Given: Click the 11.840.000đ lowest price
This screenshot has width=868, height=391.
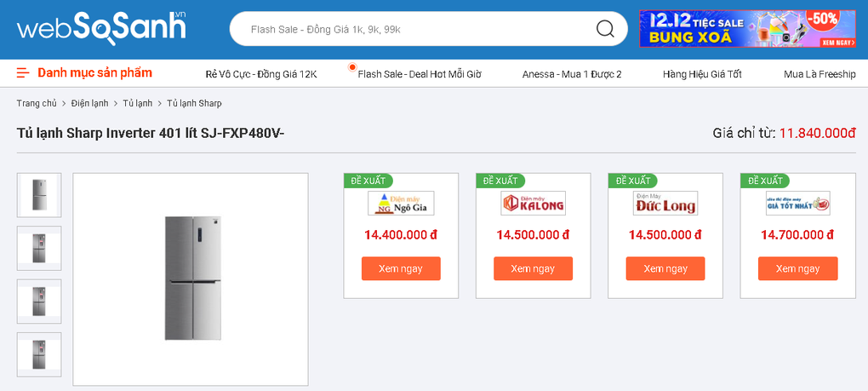Looking at the screenshot, I should pos(818,134).
